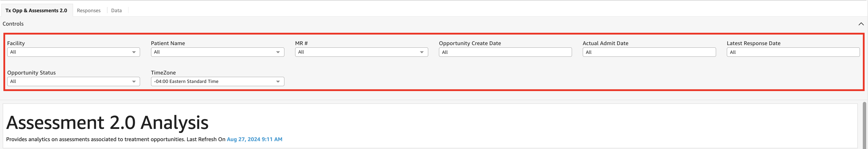Click the Facility label text
The height and width of the screenshot is (149, 868).
click(x=16, y=43)
